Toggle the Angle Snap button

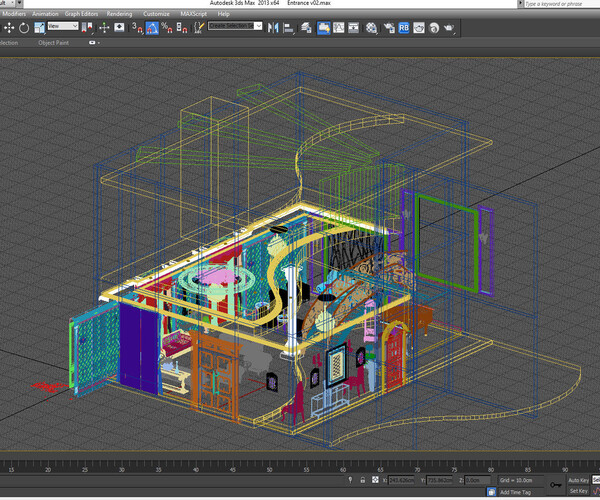click(152, 28)
